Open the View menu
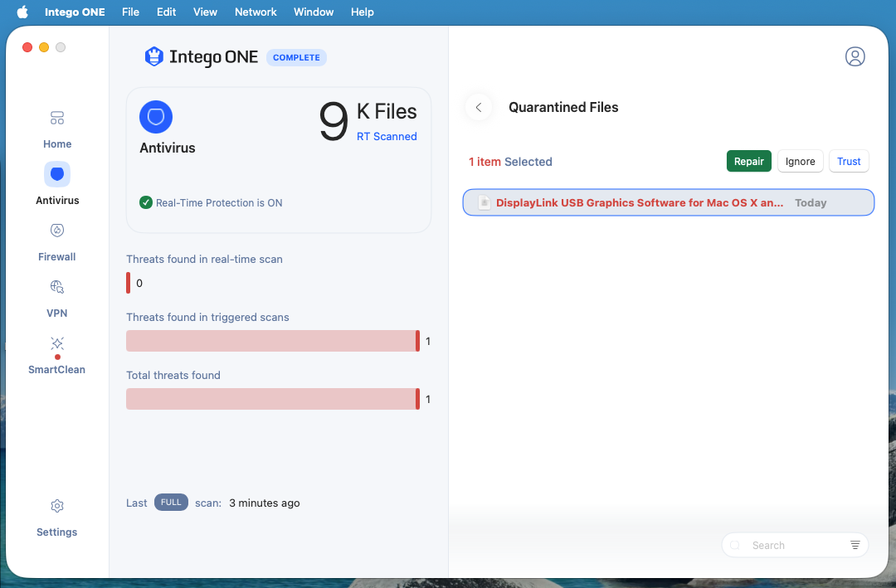Screen dimensions: 896x588 [x=205, y=12]
